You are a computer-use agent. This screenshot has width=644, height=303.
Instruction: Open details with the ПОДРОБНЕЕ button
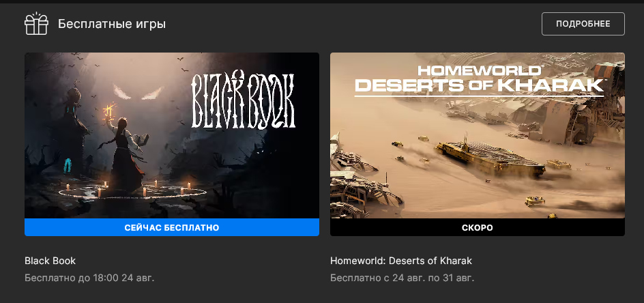pyautogui.click(x=583, y=24)
